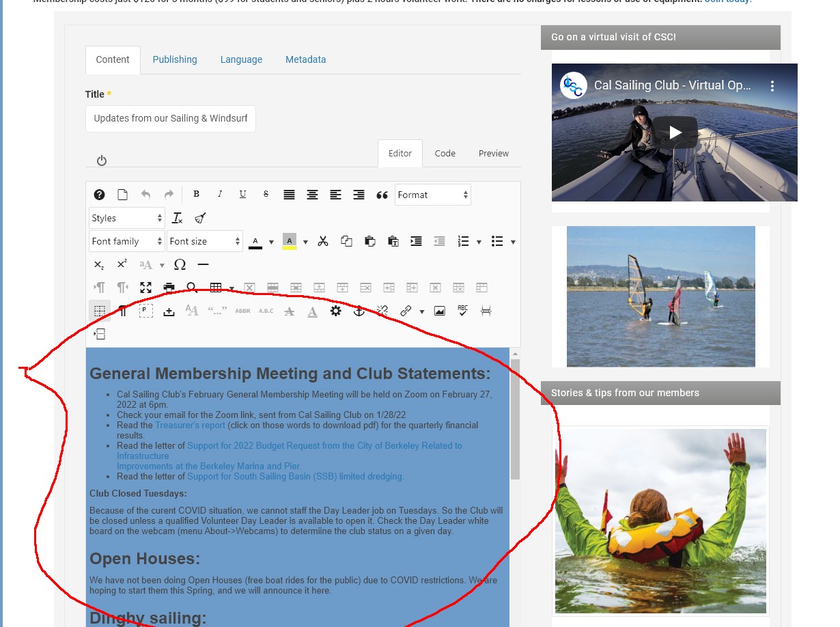Toggle italic formatting
Image resolution: width=840 pixels, height=627 pixels.
point(219,195)
